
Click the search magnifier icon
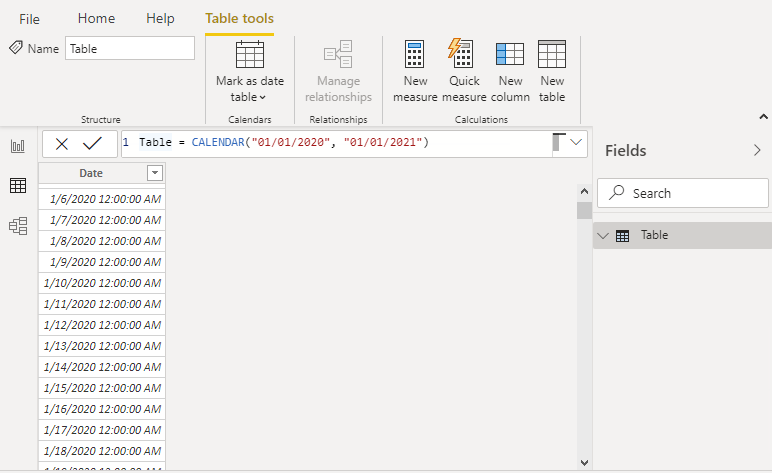coord(616,192)
